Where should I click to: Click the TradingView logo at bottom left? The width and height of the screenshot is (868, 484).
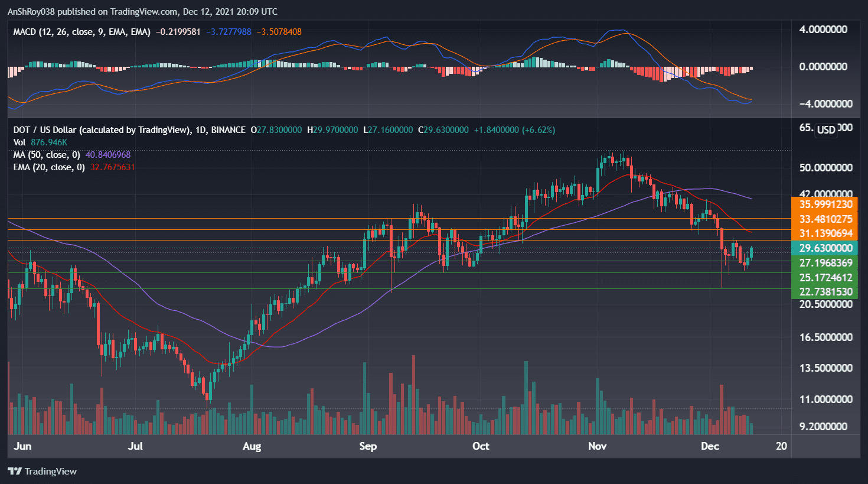(41, 471)
